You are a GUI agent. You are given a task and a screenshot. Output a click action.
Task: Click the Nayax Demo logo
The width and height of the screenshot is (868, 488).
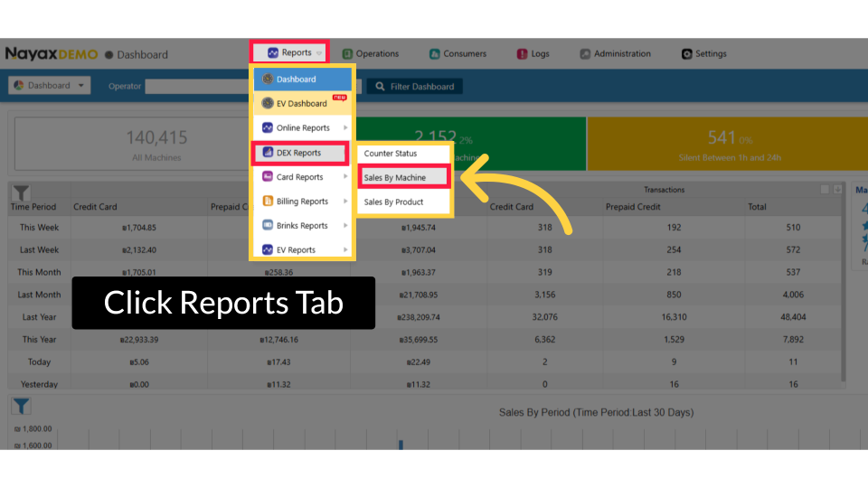[x=52, y=53]
